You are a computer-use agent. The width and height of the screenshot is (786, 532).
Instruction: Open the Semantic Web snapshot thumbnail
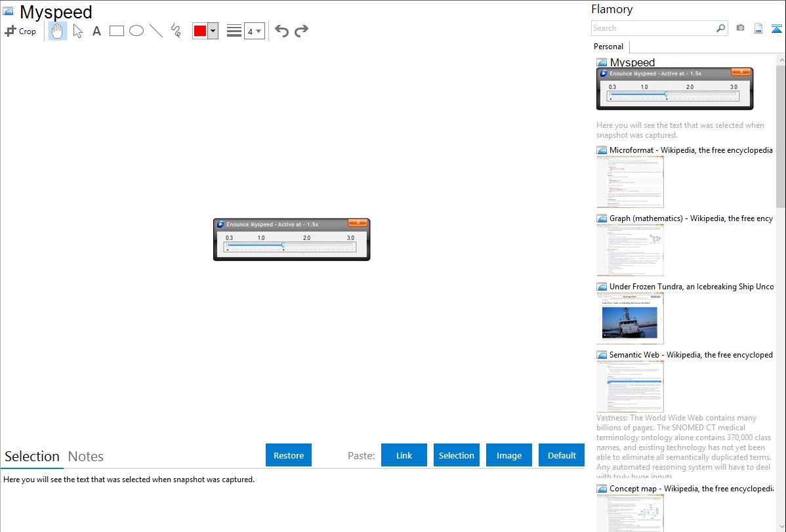630,386
